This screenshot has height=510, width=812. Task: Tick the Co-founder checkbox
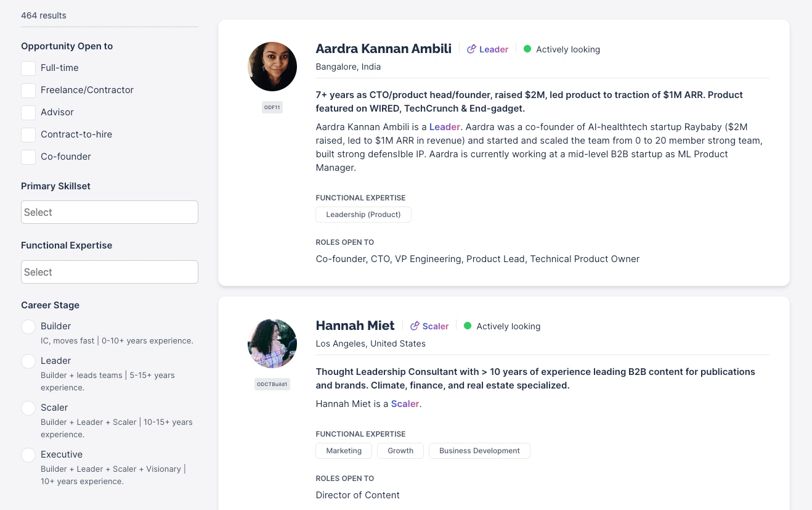point(28,157)
